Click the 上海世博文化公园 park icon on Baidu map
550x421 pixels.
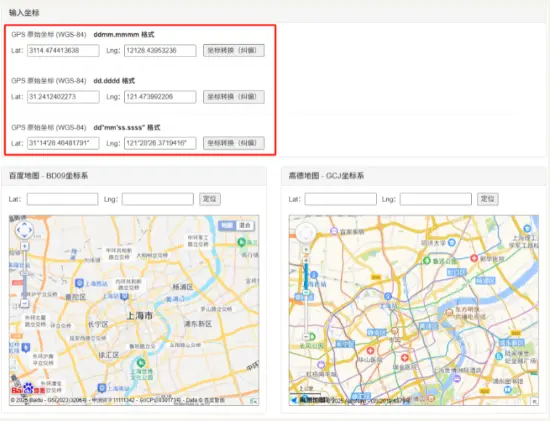(x=141, y=362)
